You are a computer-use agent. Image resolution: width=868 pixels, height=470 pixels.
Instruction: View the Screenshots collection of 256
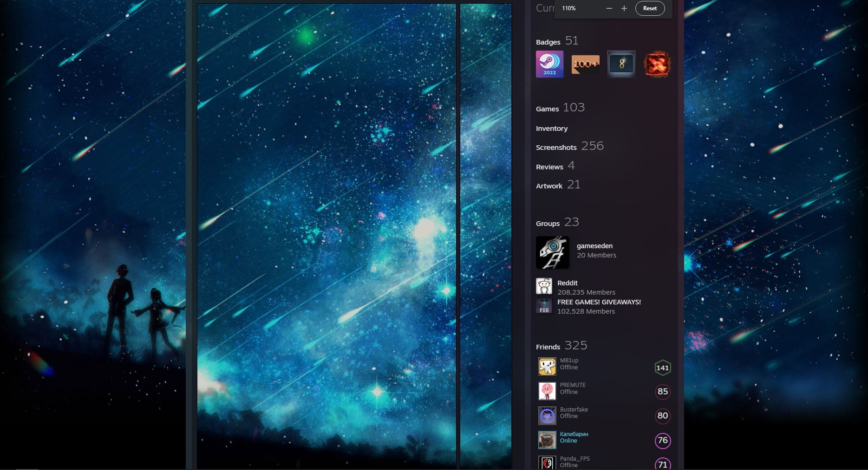click(556, 147)
